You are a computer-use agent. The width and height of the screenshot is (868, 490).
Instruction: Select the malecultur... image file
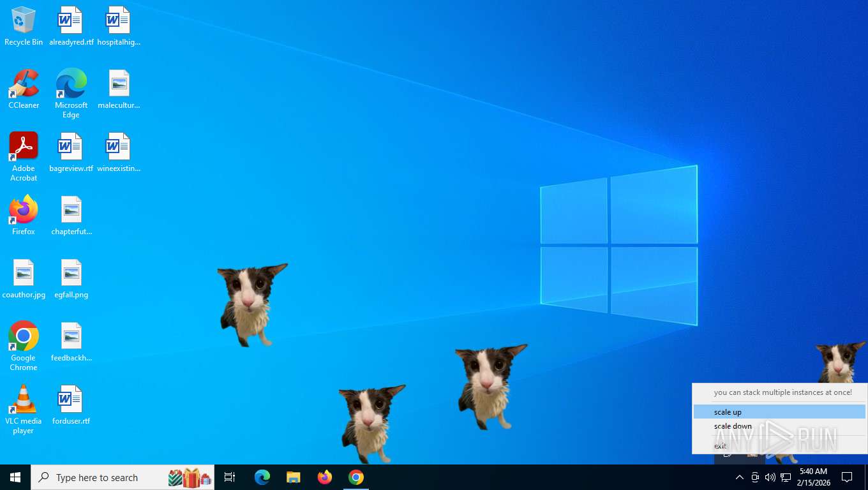point(119,90)
